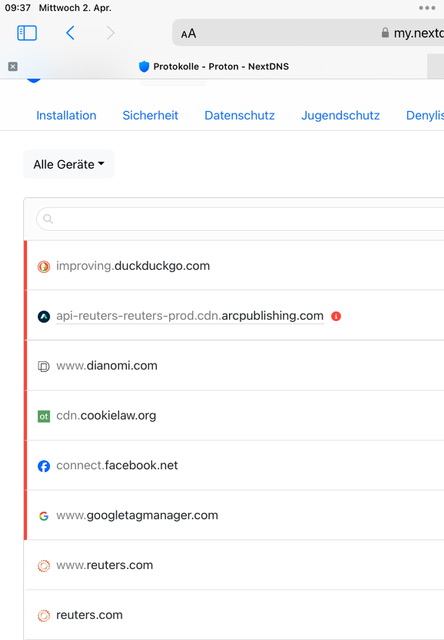Close the Protokolle tab with the X
Image resolution: width=444 pixels, height=640 pixels.
(13, 66)
